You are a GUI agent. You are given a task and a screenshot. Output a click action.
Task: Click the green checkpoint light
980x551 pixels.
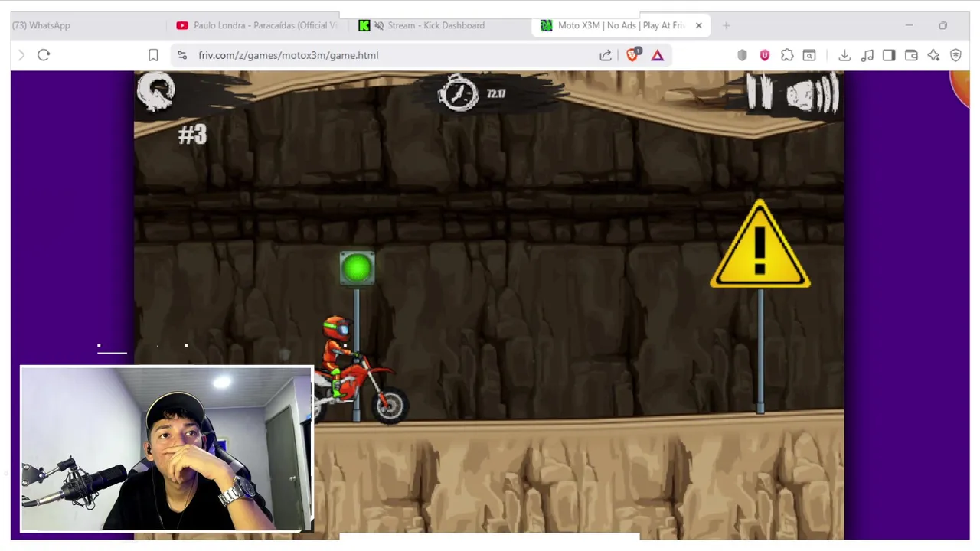click(357, 268)
